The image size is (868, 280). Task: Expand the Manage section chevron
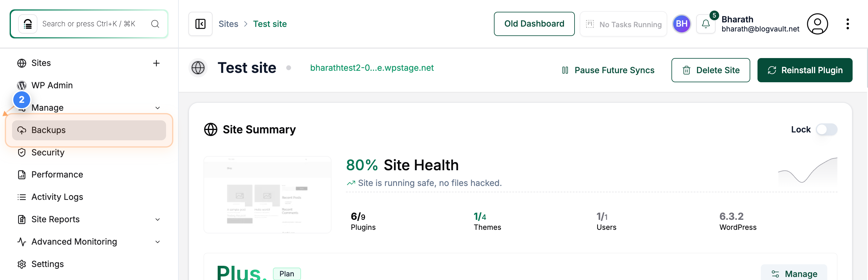pyautogui.click(x=157, y=108)
